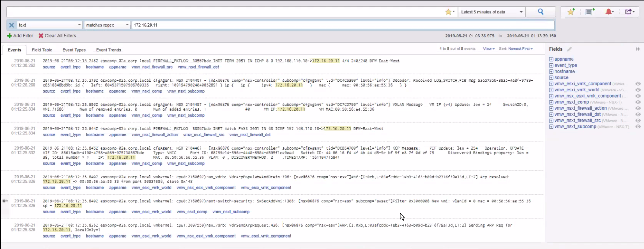Expand the appname field in Fields
The width and height of the screenshot is (644, 249).
point(551,59)
